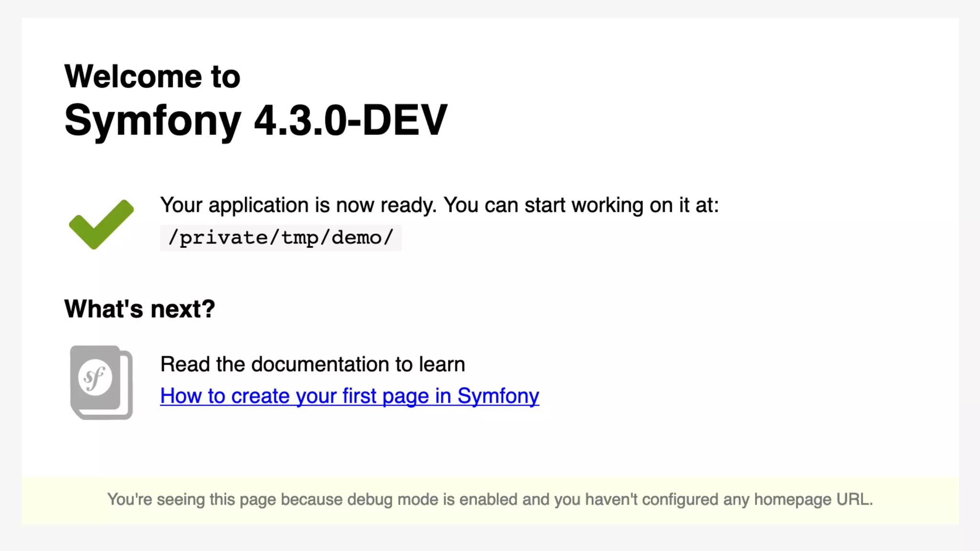
Task: Click the 'sf' logo circle inside book icon
Action: pyautogui.click(x=95, y=377)
